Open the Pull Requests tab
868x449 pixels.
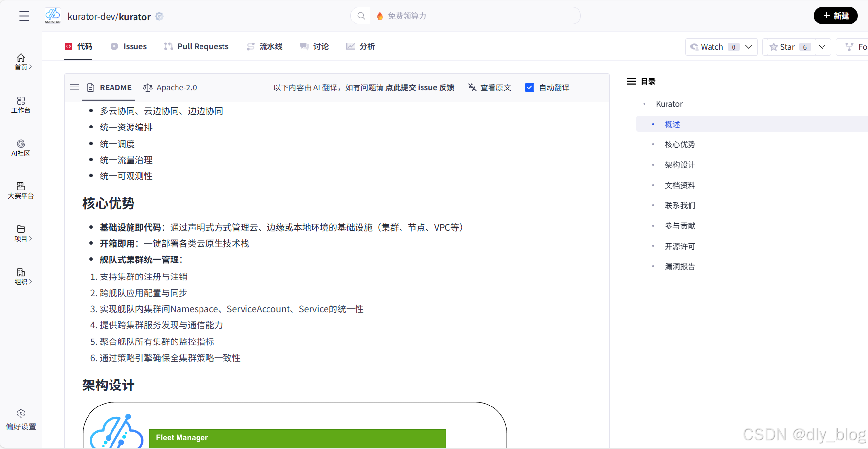(x=197, y=46)
